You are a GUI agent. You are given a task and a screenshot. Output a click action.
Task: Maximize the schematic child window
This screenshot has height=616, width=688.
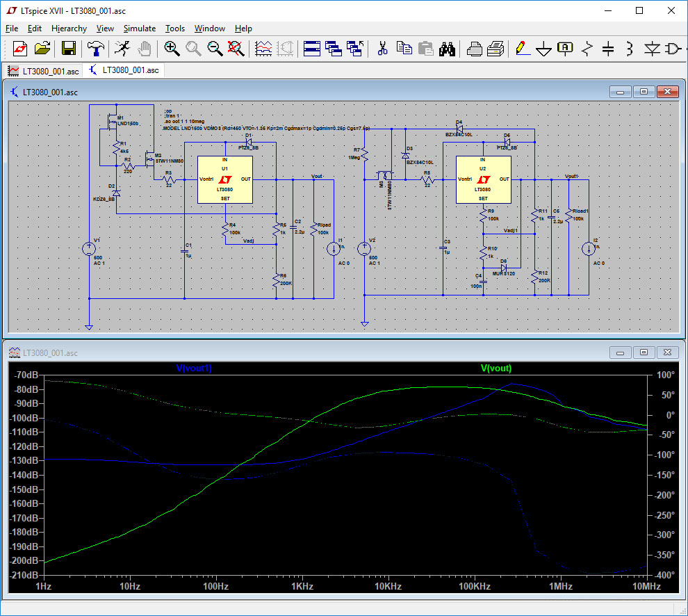[x=644, y=92]
